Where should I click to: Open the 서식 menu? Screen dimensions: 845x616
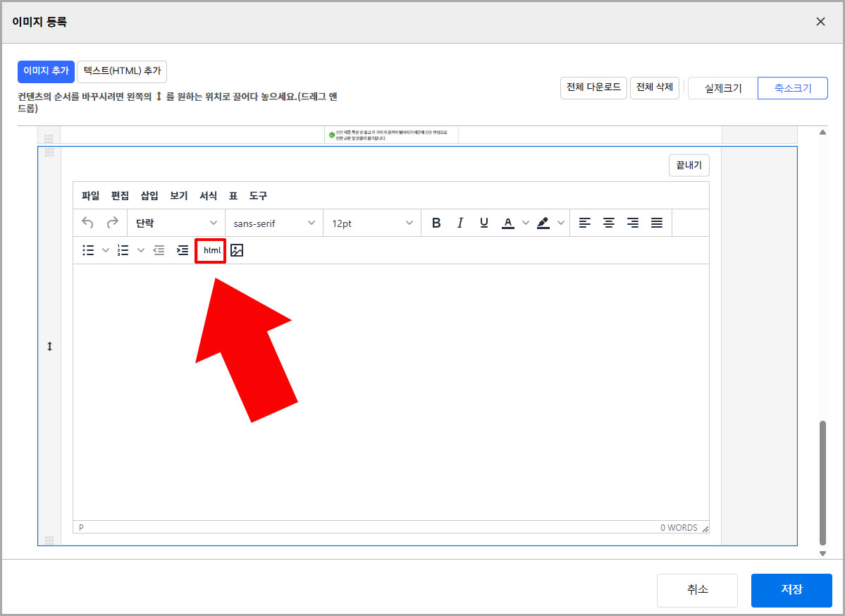[x=208, y=196]
